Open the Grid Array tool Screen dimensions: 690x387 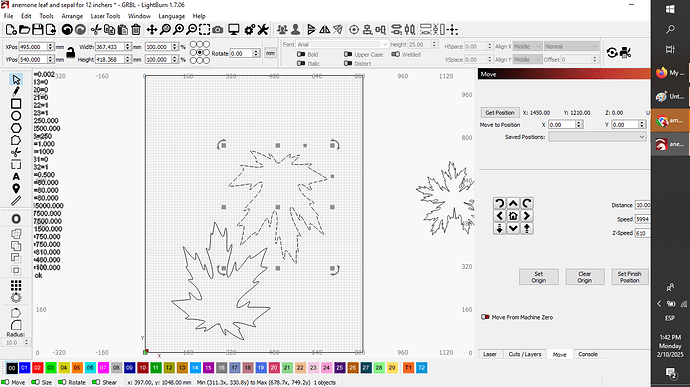[x=16, y=285]
